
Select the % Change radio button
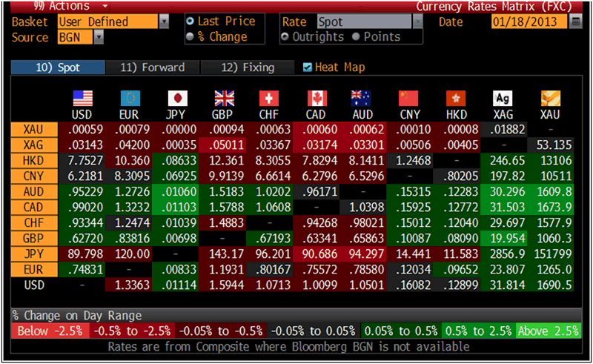pyautogui.click(x=190, y=36)
